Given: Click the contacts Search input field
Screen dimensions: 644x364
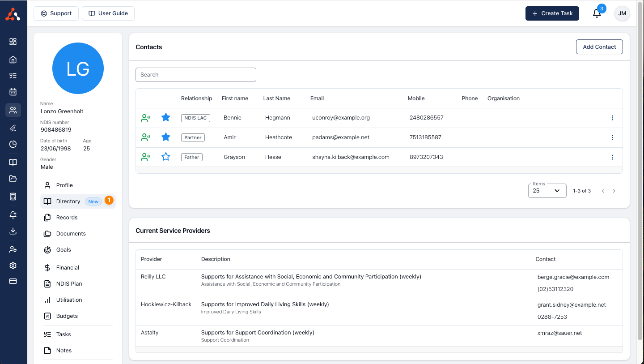Looking at the screenshot, I should point(195,75).
